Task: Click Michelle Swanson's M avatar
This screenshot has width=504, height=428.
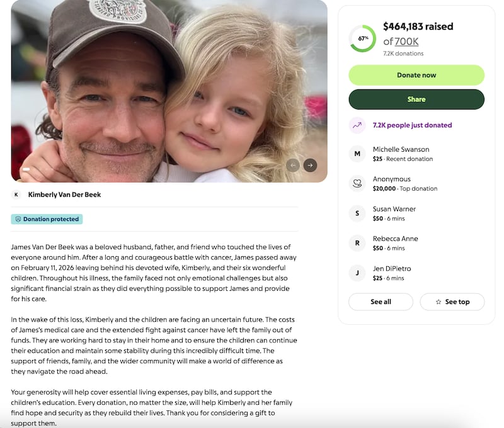Action: 357,154
